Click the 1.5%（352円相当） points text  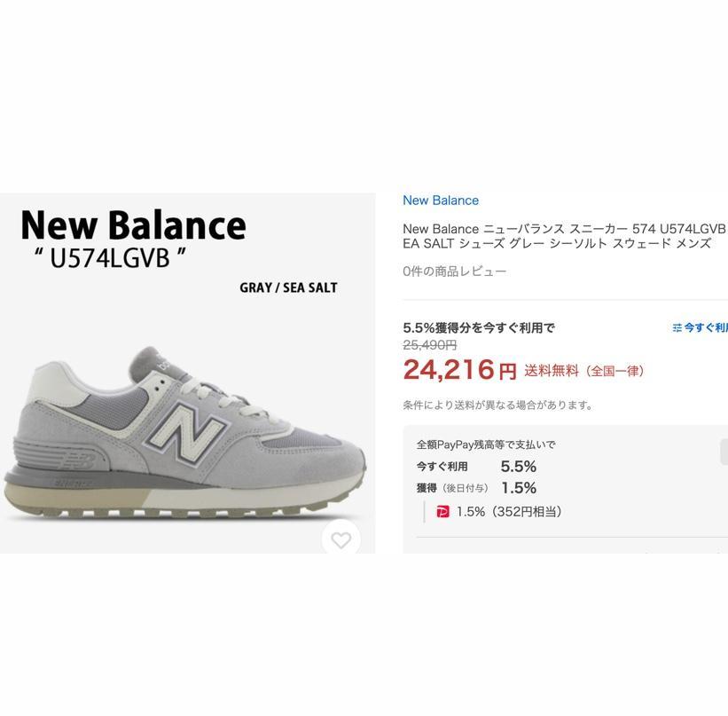pos(509,512)
